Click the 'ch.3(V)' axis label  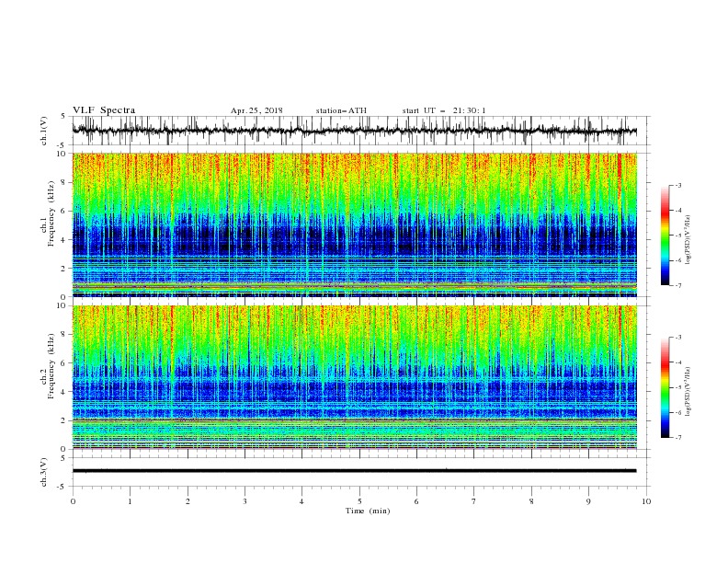44,472
